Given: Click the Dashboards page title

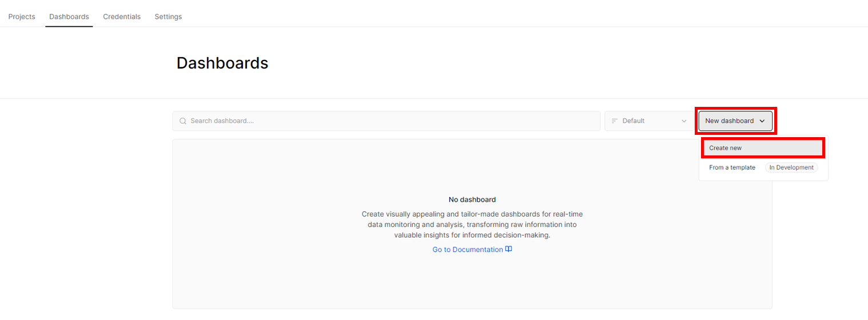Looking at the screenshot, I should (222, 63).
